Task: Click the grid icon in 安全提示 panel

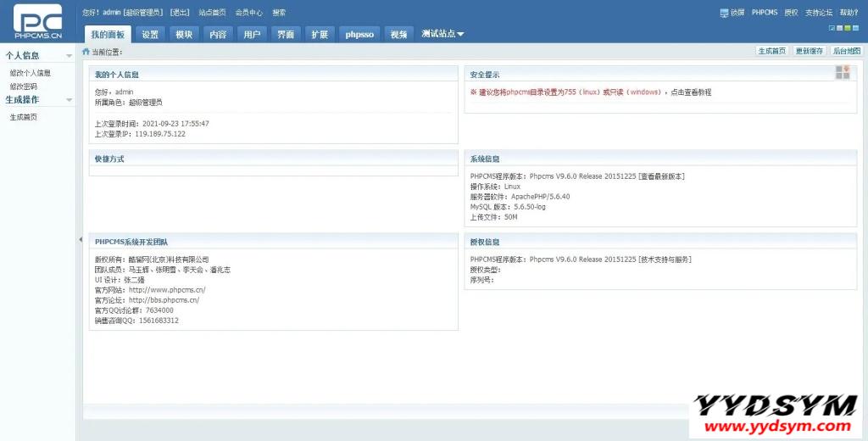Action: [x=842, y=73]
